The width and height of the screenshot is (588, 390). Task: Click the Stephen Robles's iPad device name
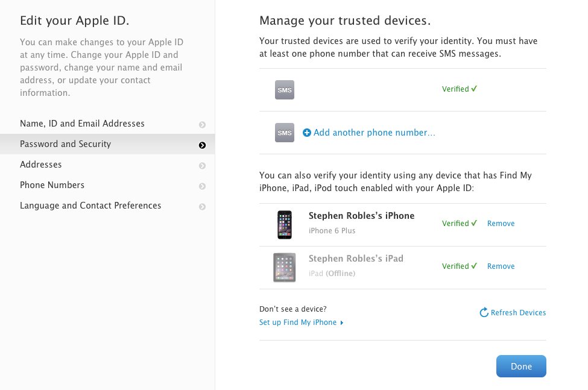pos(356,259)
